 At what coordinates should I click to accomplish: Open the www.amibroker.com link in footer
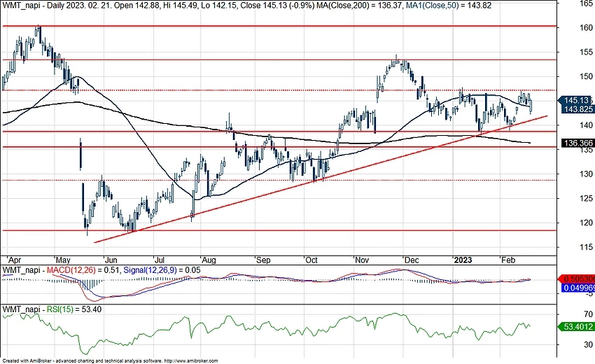(x=192, y=361)
